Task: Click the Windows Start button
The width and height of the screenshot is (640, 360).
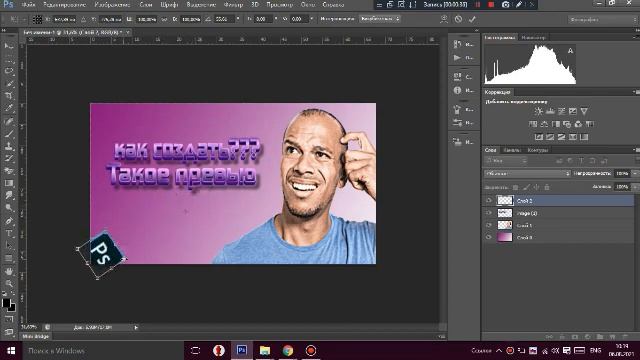Action: click(11, 351)
